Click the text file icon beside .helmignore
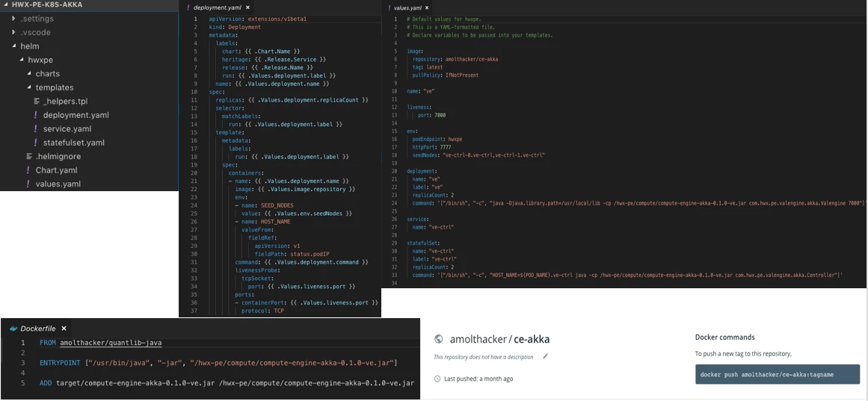 click(x=29, y=157)
